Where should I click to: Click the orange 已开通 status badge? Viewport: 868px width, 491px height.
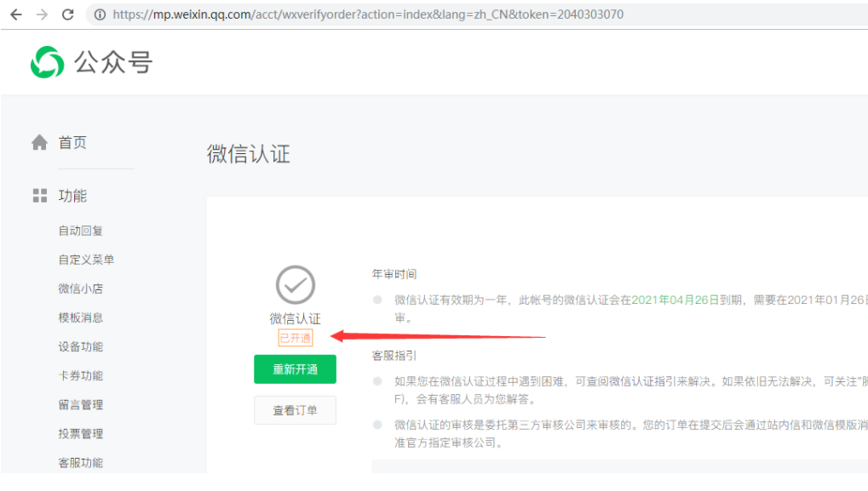[x=296, y=338]
